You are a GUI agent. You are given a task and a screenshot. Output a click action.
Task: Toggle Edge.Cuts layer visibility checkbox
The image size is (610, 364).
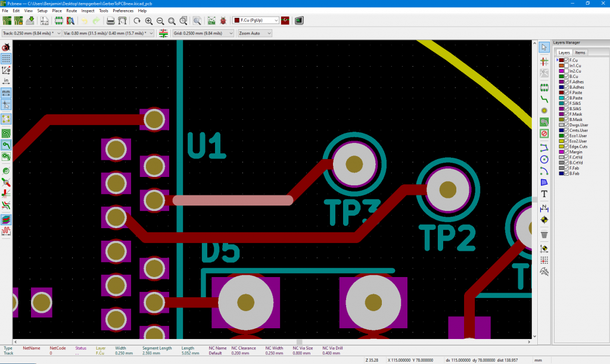click(567, 147)
